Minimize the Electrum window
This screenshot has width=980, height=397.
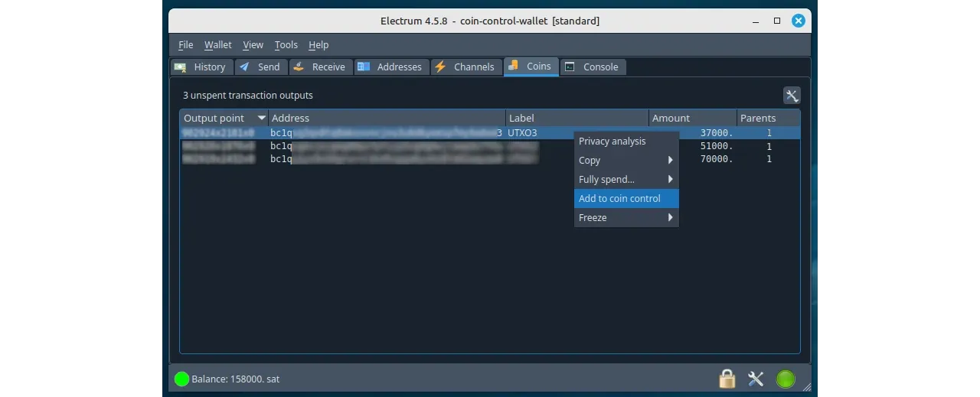pos(756,21)
